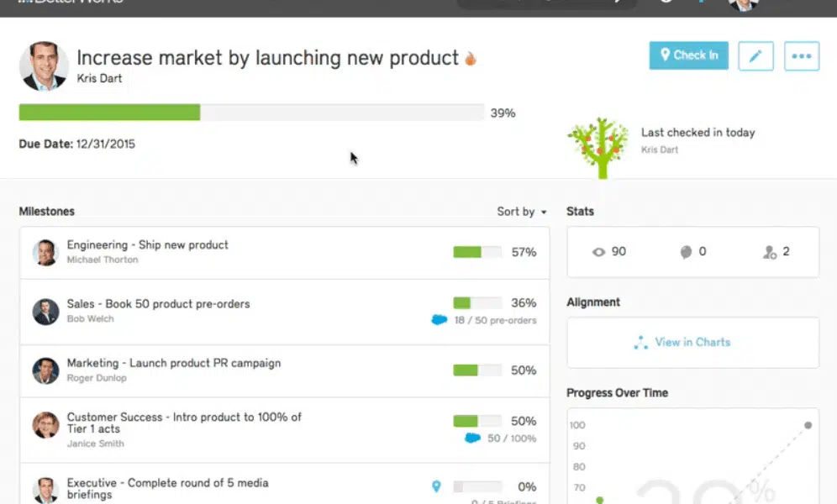This screenshot has width=837, height=504.
Task: Open Marketing - Launch product PR campaign milestone
Action: tap(174, 364)
